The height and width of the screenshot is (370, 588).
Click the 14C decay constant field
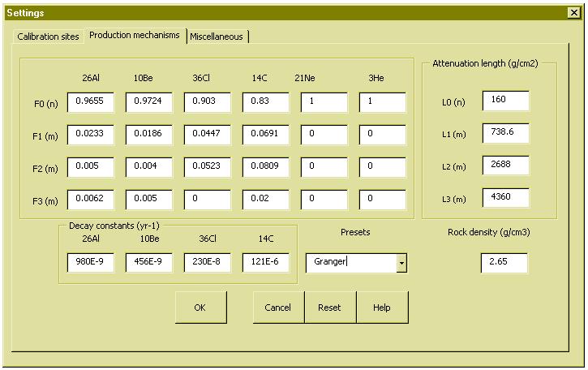265,263
